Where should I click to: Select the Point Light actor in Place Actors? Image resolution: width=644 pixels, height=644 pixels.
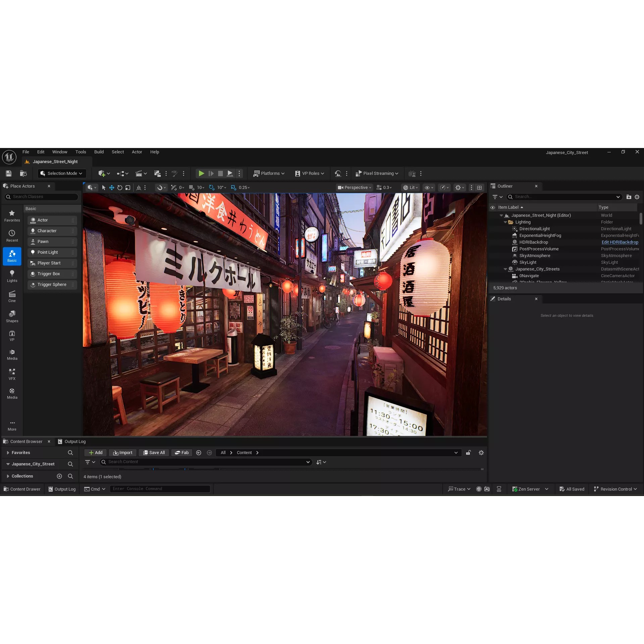(x=48, y=252)
